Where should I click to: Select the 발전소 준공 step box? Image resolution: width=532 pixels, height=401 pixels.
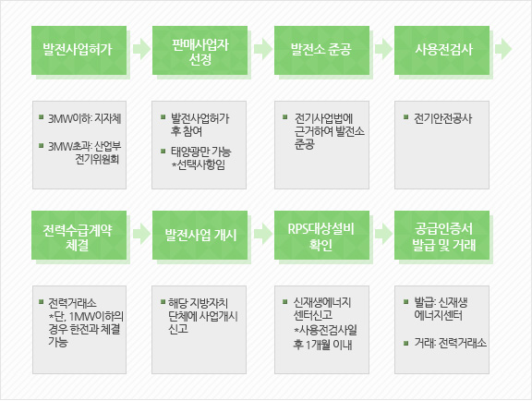click(321, 50)
